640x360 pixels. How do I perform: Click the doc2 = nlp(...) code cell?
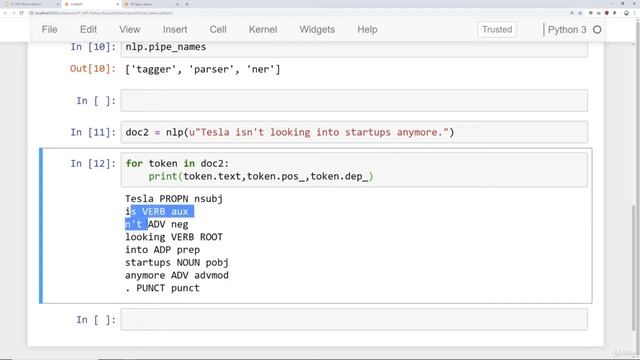354,132
